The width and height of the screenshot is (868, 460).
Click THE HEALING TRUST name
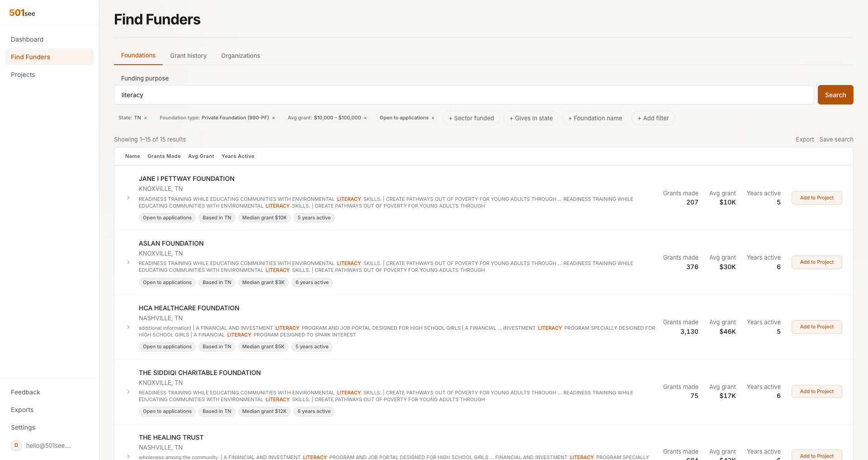[171, 437]
